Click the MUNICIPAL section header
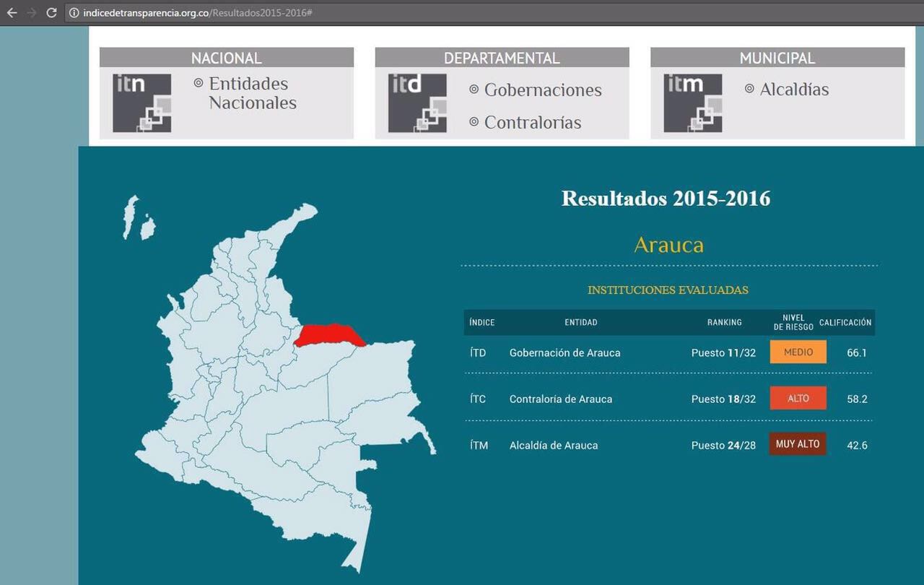Viewport: 924px width, 585px height. pyautogui.click(x=777, y=58)
